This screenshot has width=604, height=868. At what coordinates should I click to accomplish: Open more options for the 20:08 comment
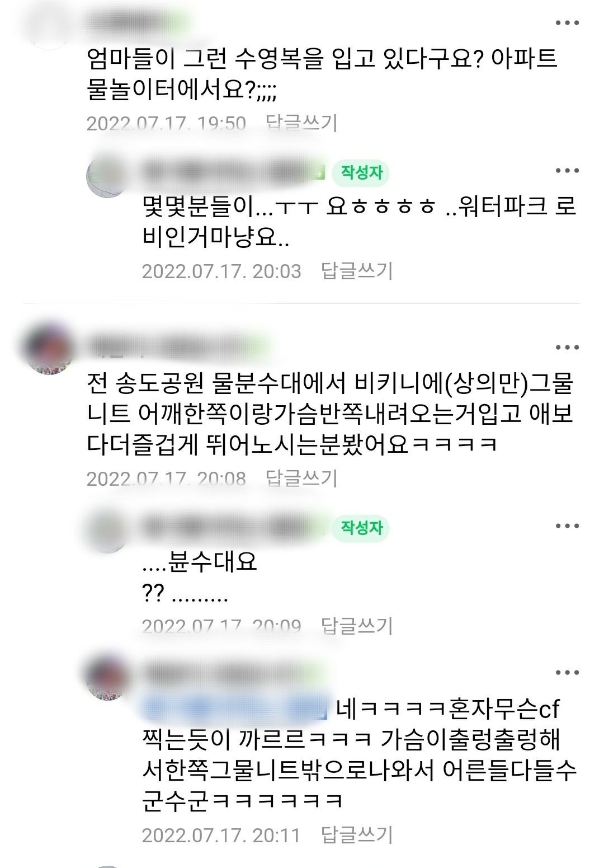tap(567, 348)
